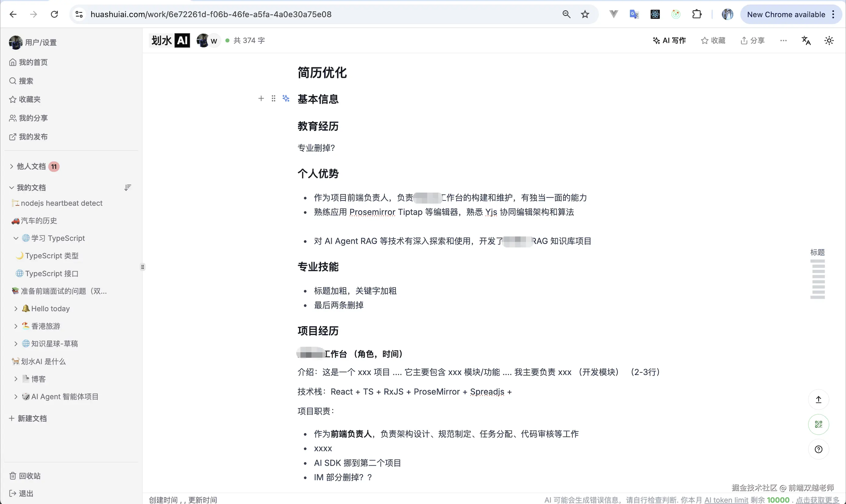The width and height of the screenshot is (846, 504).
Task: Click the help question-mark icon
Action: click(x=819, y=449)
